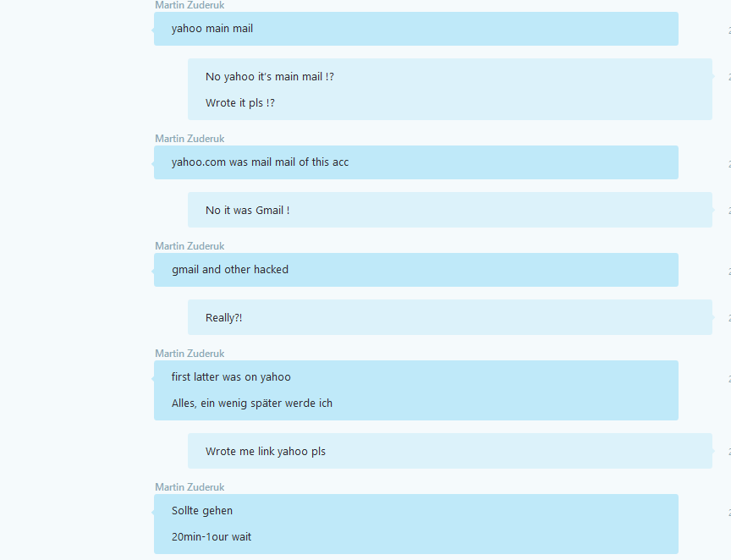Open the topmost Martin Zuderuk sender name
The height and width of the screenshot is (560, 731).
tap(190, 5)
